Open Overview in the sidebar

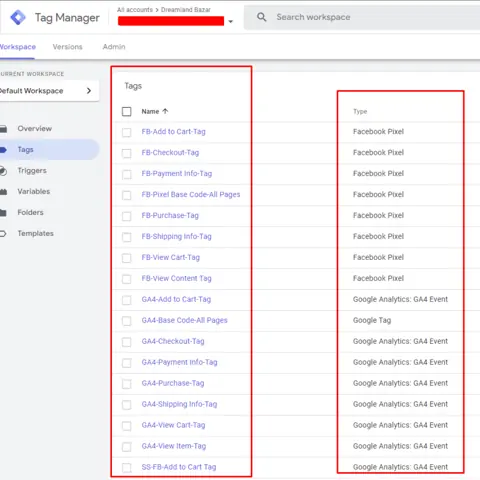(35, 129)
